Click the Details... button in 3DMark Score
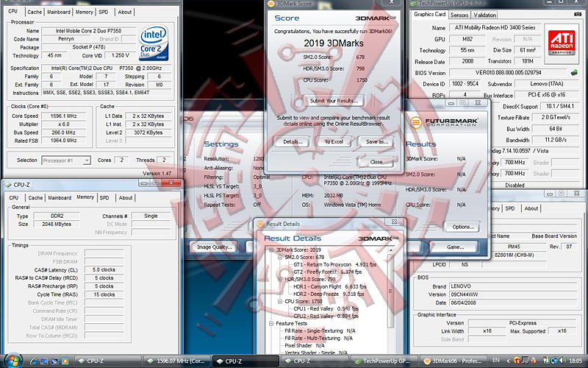Image resolution: width=588 pixels, height=368 pixels. click(x=293, y=142)
